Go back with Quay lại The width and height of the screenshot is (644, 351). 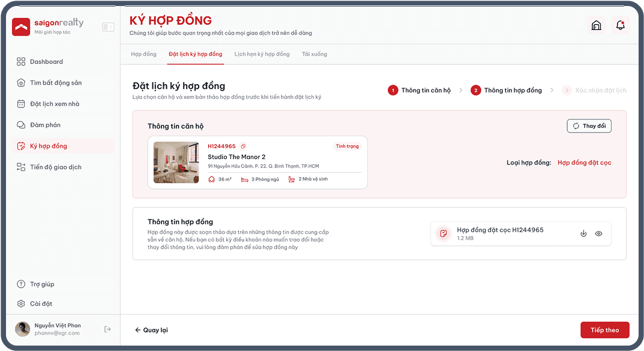tap(152, 330)
